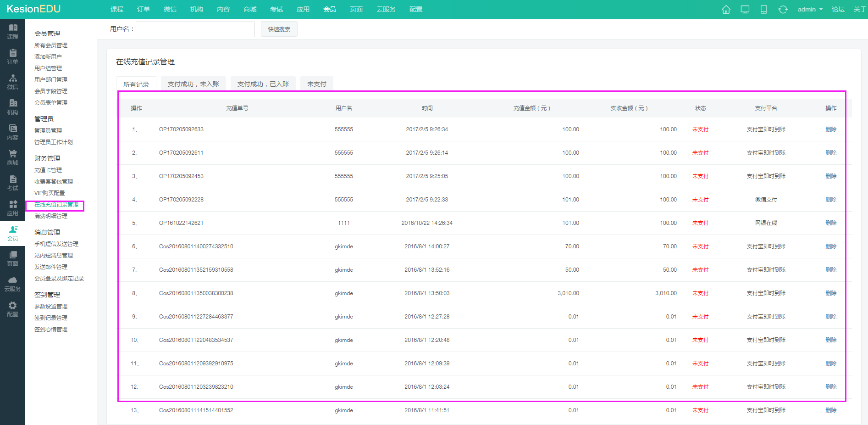The width and height of the screenshot is (868, 425).
Task: Click the home icon in top bar
Action: (726, 10)
